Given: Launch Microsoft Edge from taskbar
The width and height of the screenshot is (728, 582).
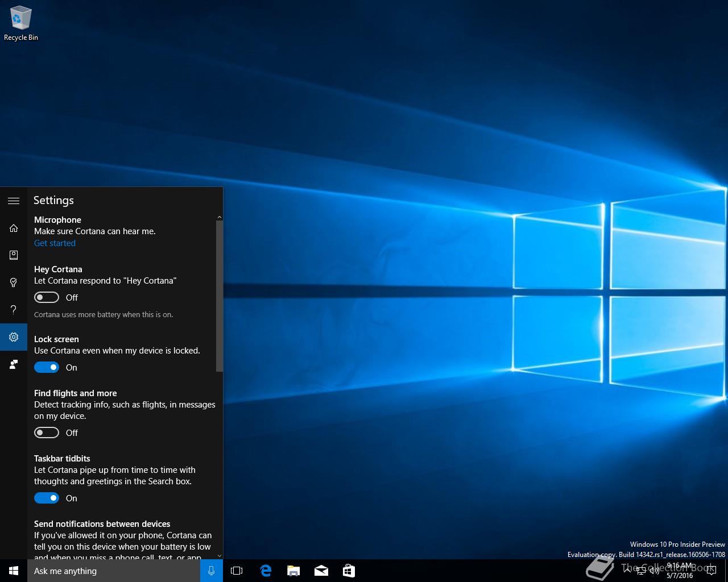Looking at the screenshot, I should pos(265,571).
